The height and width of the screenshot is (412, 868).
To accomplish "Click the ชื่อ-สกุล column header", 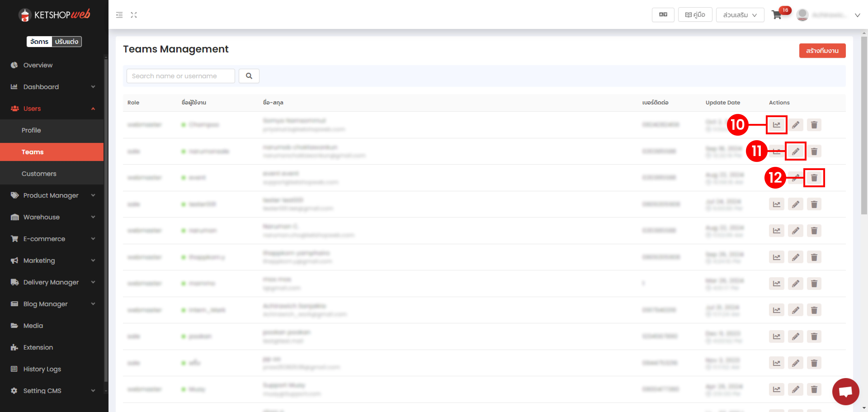I will [273, 103].
